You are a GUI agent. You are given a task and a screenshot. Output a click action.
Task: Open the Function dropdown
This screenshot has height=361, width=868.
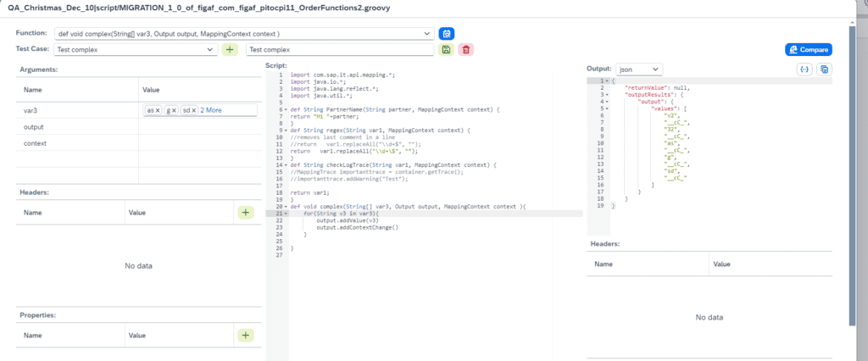click(427, 34)
